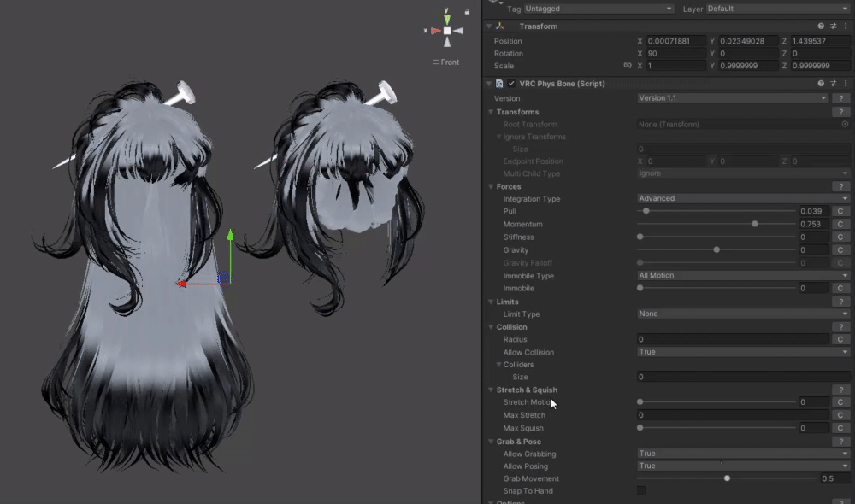Click the Max Squish curve C button
855x504 pixels.
[x=840, y=428]
